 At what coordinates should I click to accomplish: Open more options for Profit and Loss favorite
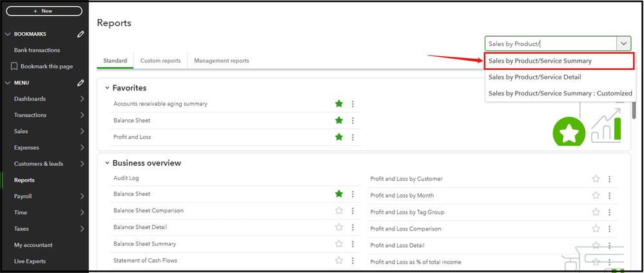point(353,137)
